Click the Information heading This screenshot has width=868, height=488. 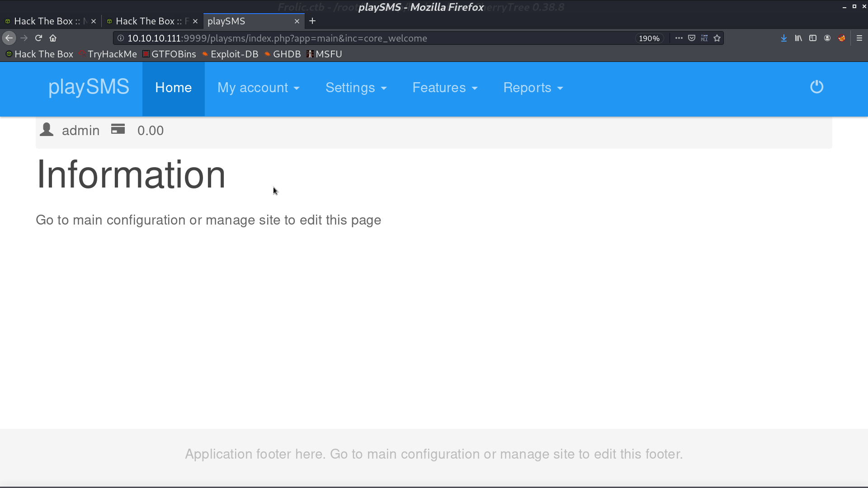pos(131,175)
